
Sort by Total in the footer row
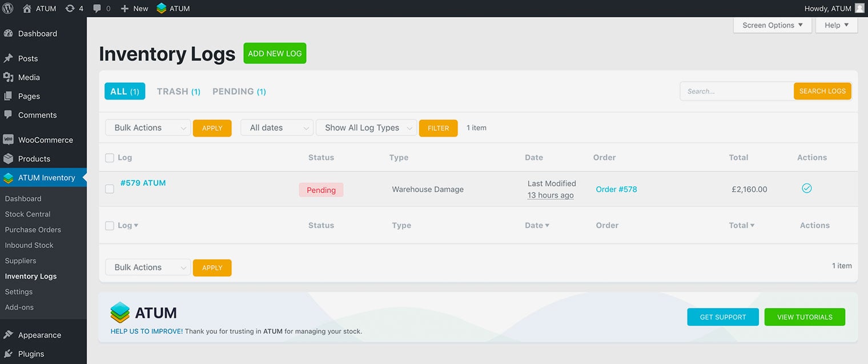pos(742,225)
